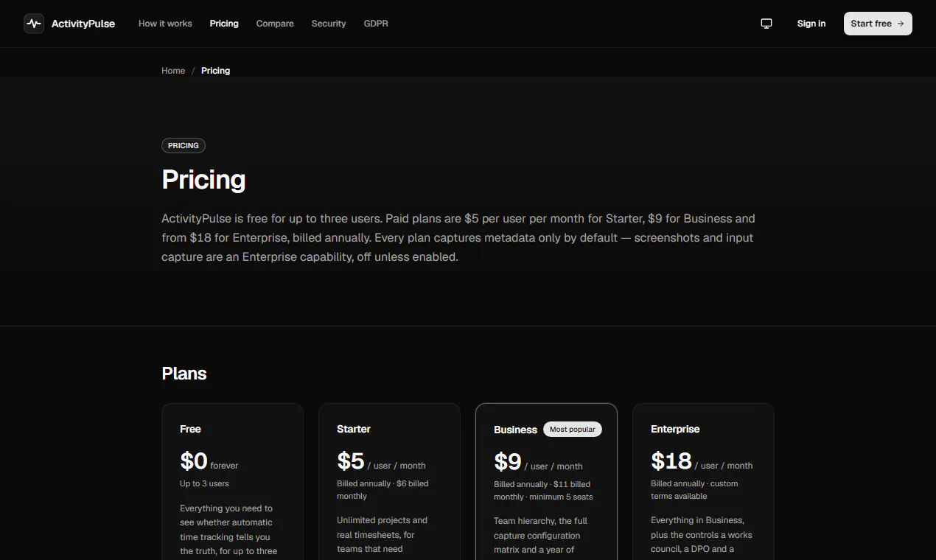Click the Most popular badge

pos(573,429)
